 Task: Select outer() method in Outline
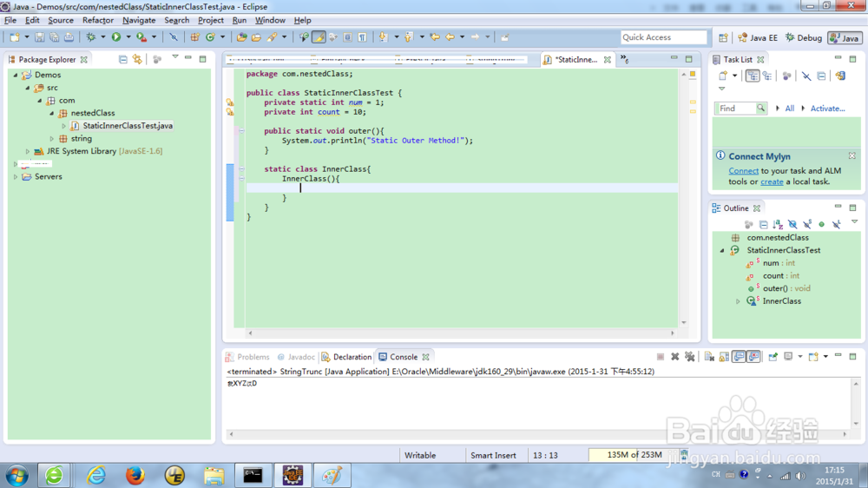(786, 288)
